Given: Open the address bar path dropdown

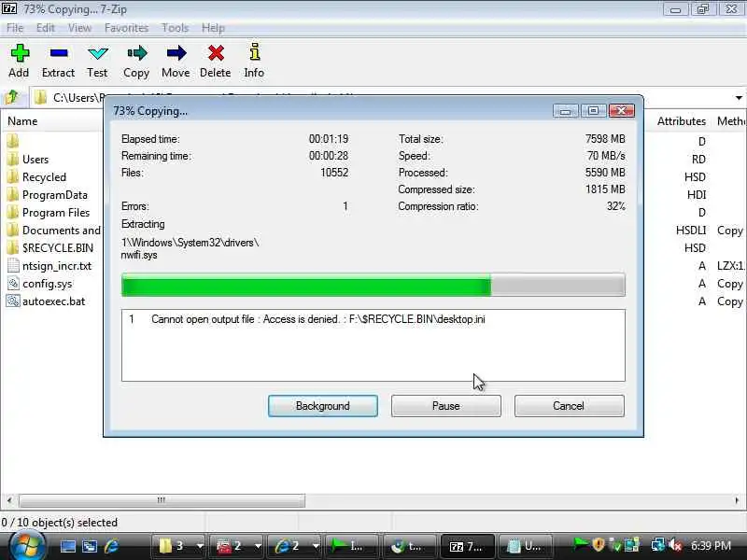Looking at the screenshot, I should [x=739, y=98].
